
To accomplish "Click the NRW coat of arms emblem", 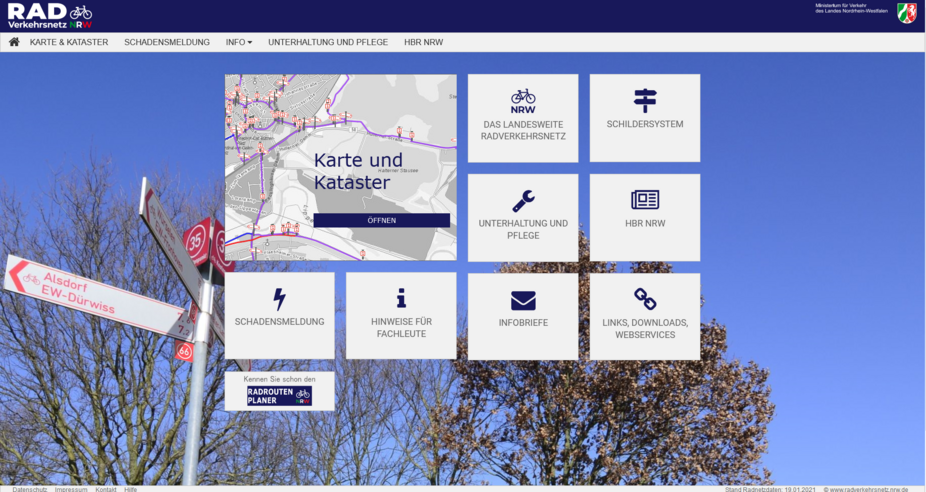I will point(907,13).
